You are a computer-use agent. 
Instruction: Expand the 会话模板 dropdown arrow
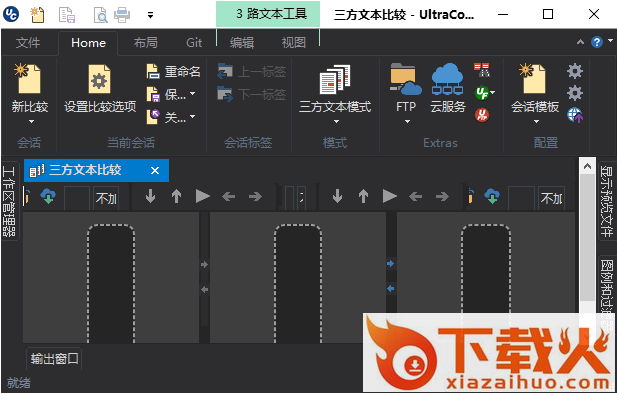[536, 122]
